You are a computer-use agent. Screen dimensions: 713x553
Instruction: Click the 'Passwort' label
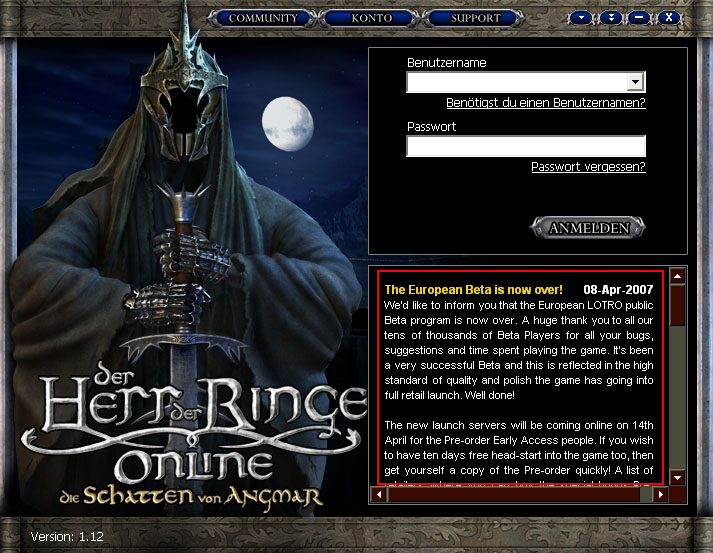pyautogui.click(x=431, y=127)
